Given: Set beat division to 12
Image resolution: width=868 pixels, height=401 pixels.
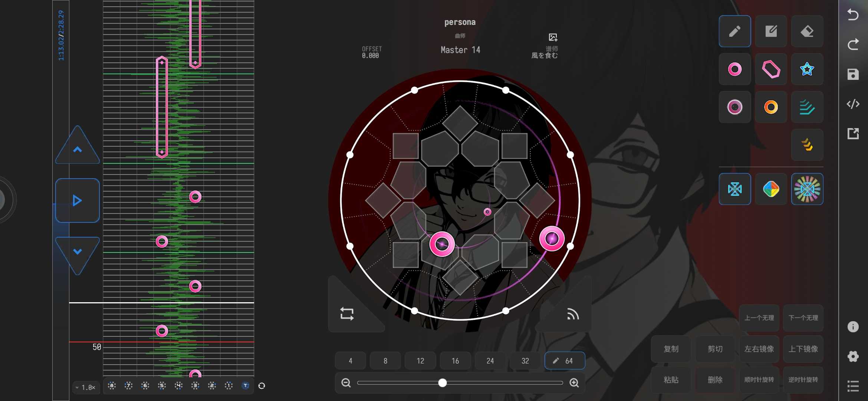Looking at the screenshot, I should tap(420, 361).
